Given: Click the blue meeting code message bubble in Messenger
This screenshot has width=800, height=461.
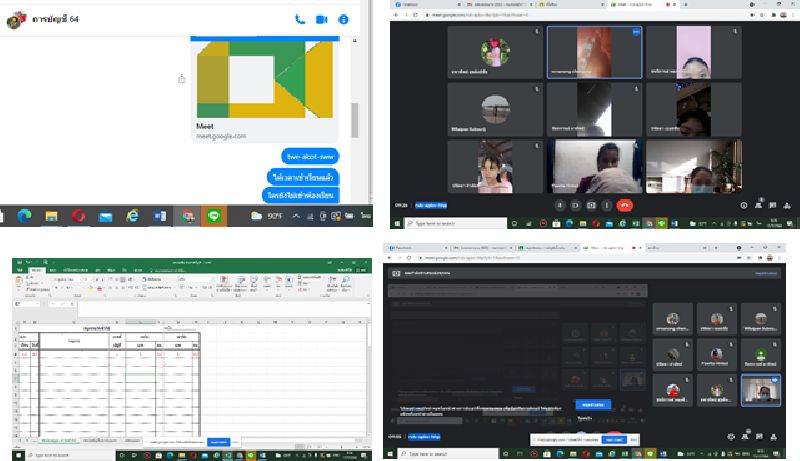Looking at the screenshot, I should click(x=309, y=156).
